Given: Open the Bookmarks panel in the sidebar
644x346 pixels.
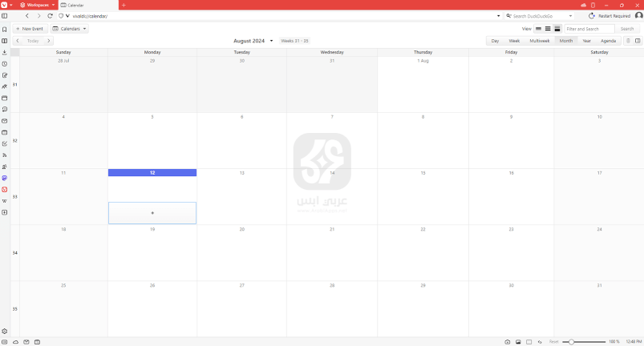Looking at the screenshot, I should pyautogui.click(x=5, y=30).
